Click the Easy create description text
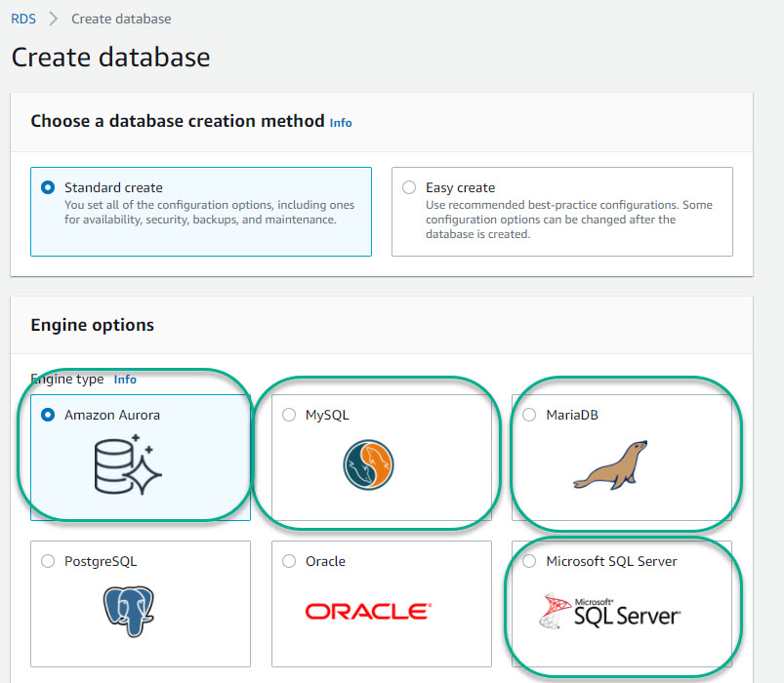The width and height of the screenshot is (784, 683). (x=569, y=220)
